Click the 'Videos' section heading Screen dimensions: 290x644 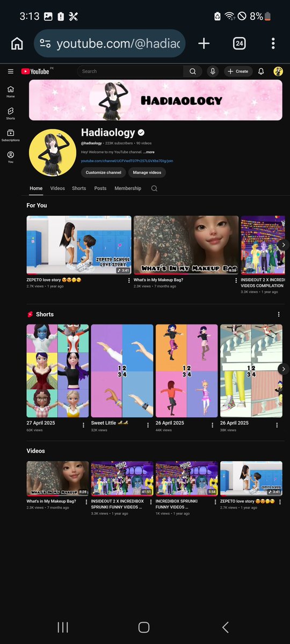tap(36, 451)
